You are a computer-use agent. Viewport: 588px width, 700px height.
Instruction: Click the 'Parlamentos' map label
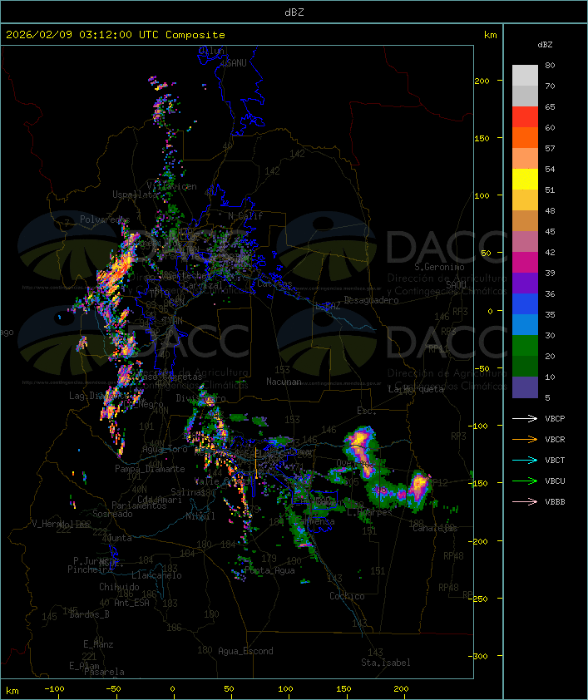click(x=139, y=505)
